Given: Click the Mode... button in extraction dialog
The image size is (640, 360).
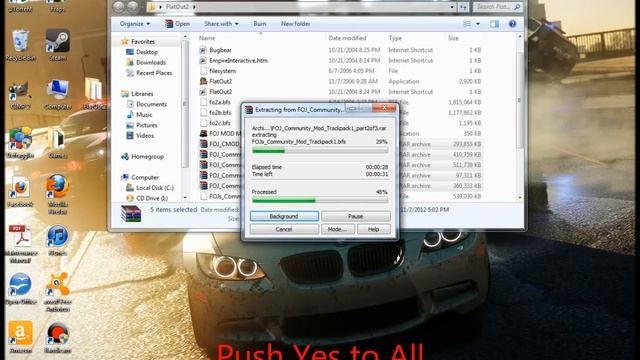Looking at the screenshot, I should [x=337, y=229].
